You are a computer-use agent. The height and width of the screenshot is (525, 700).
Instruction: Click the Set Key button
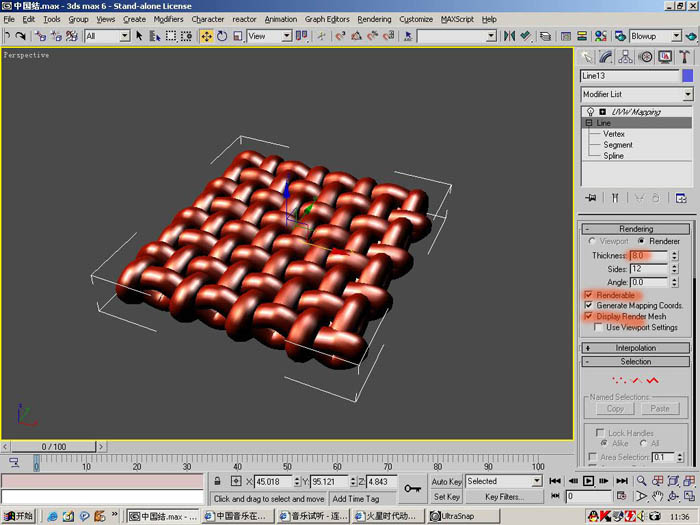pyautogui.click(x=446, y=496)
